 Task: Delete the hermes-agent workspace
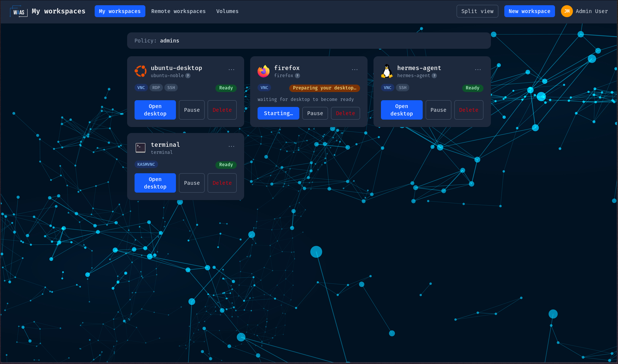469,110
